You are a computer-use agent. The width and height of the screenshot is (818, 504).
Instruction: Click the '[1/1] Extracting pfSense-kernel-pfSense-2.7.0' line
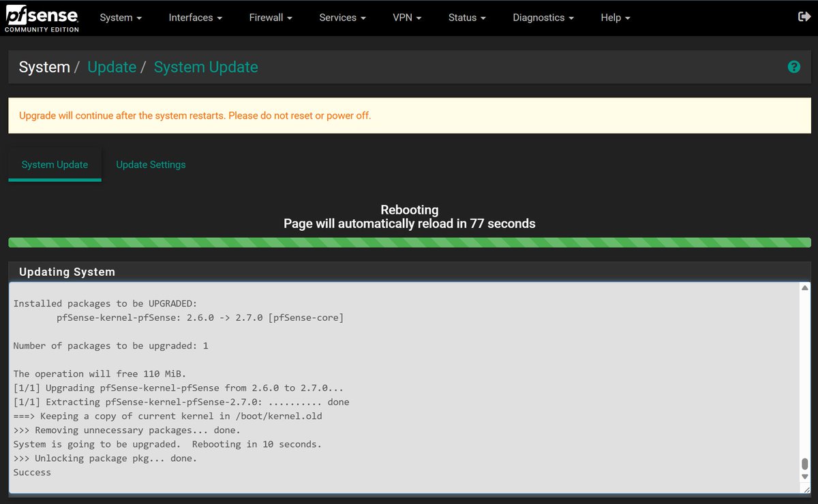pyautogui.click(x=181, y=403)
